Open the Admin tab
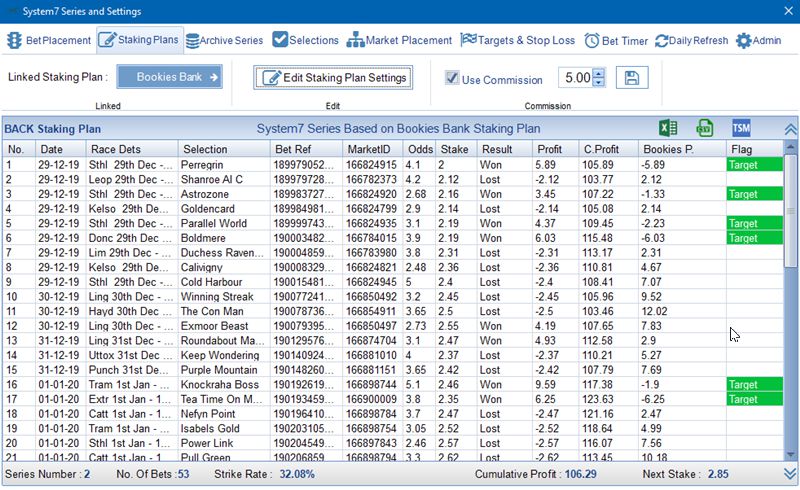Screen dimensions: 800x490 coord(759,40)
